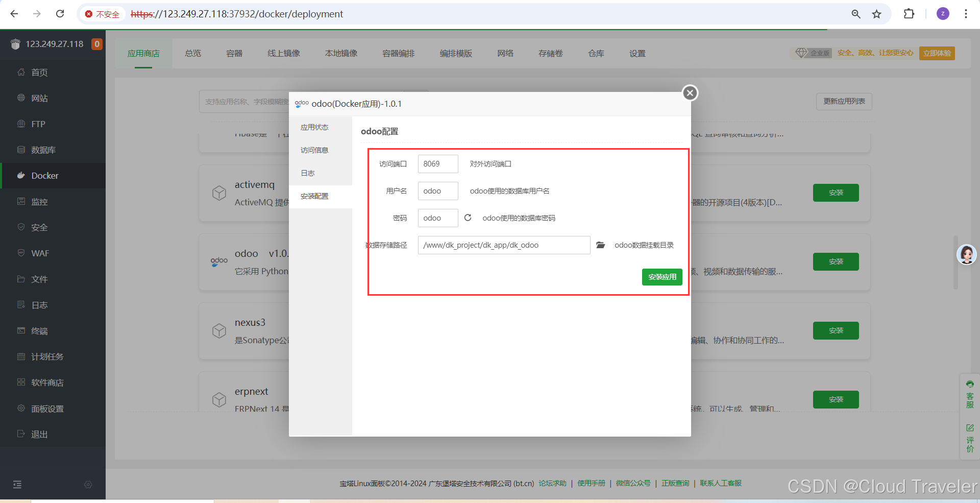Viewport: 980px width, 503px height.
Task: Click the 不安全 not-secure warning indicator
Action: pyautogui.click(x=102, y=14)
